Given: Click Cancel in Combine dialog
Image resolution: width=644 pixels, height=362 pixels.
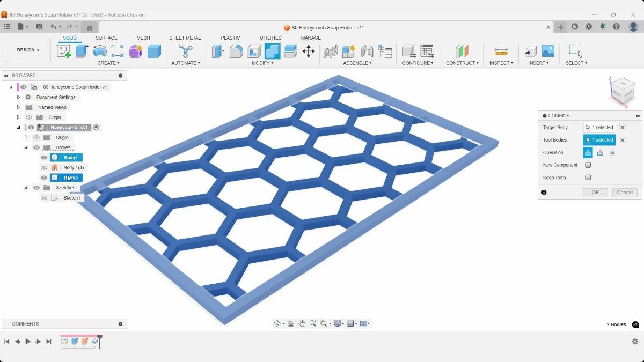Looking at the screenshot, I should [x=625, y=192].
